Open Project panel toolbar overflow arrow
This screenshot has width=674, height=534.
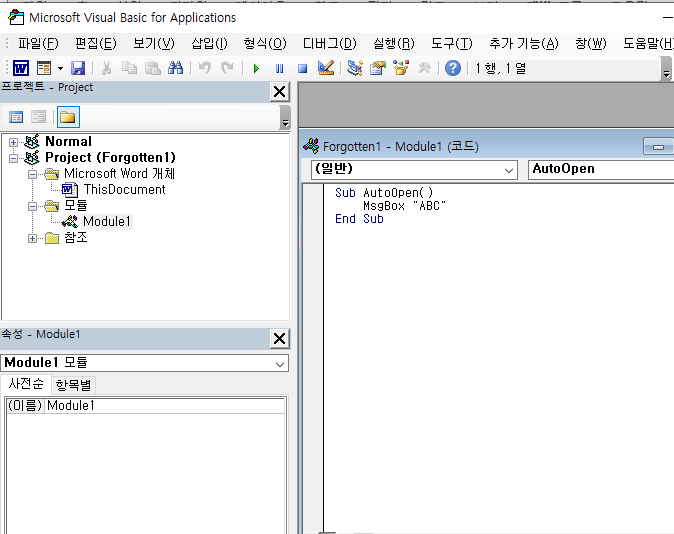coord(285,118)
